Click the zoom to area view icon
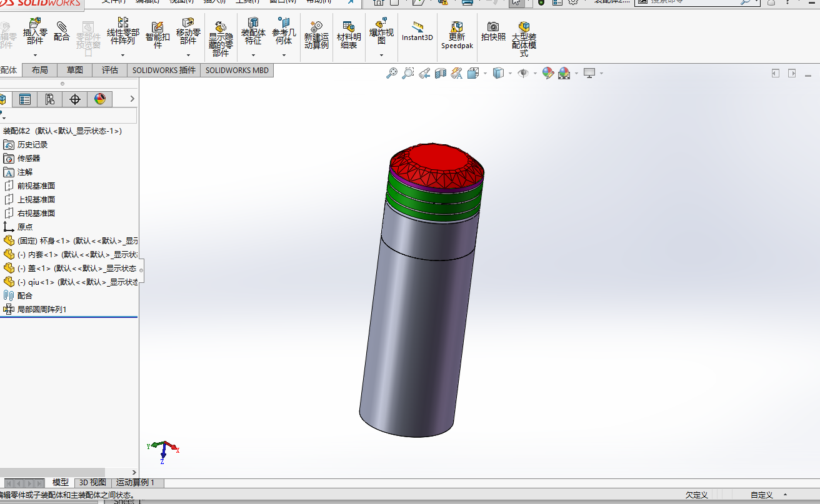Screen dimensions: 820x504 [408, 74]
